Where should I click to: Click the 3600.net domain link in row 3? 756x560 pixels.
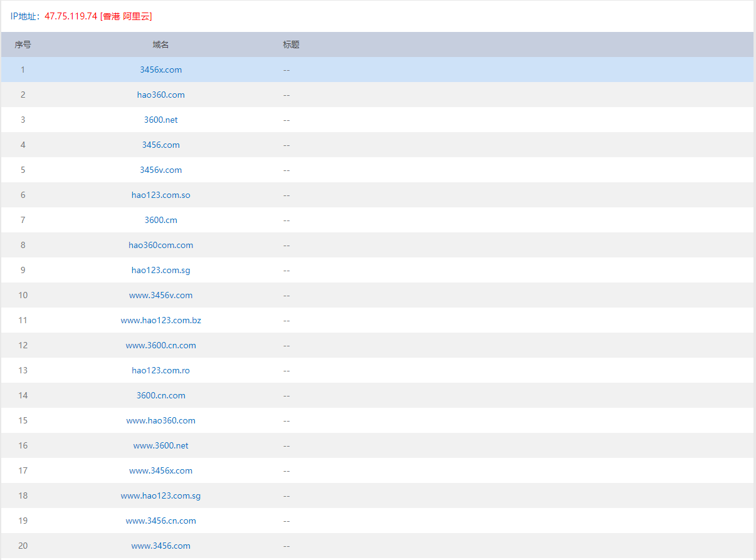coord(160,120)
